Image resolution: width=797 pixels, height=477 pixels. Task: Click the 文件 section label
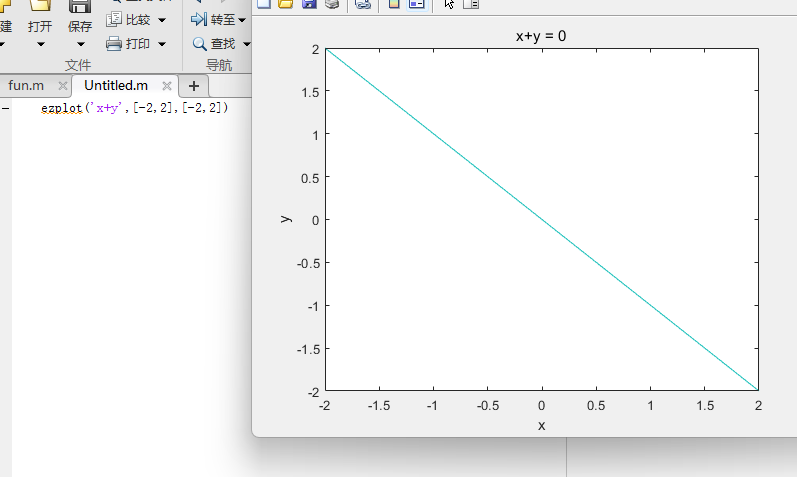[78, 65]
